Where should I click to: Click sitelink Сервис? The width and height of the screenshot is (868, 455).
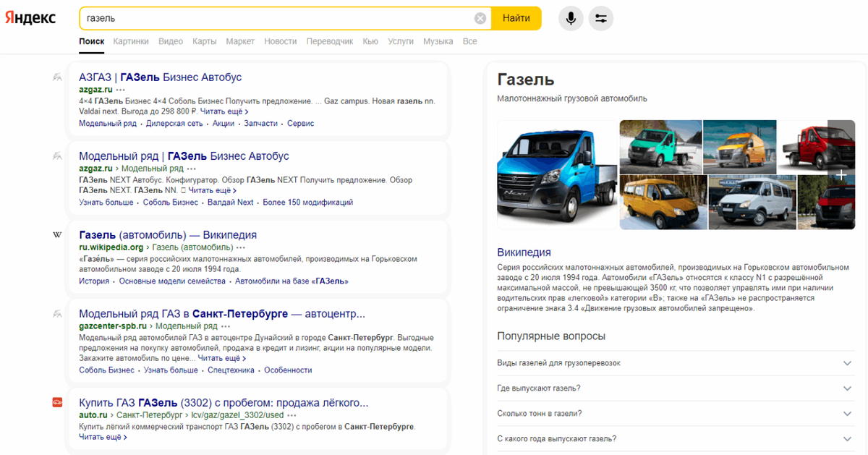click(300, 124)
